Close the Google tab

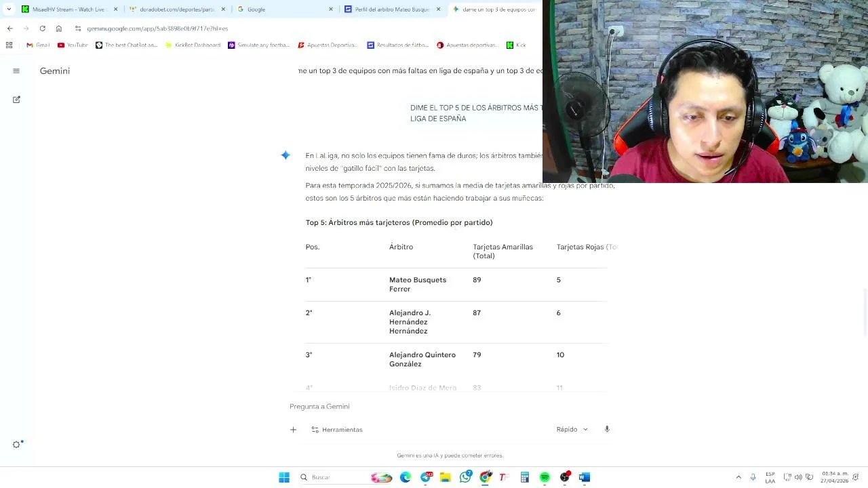click(x=332, y=9)
